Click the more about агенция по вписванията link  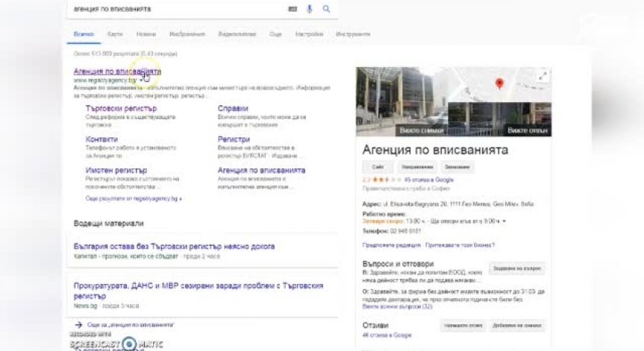(130, 325)
